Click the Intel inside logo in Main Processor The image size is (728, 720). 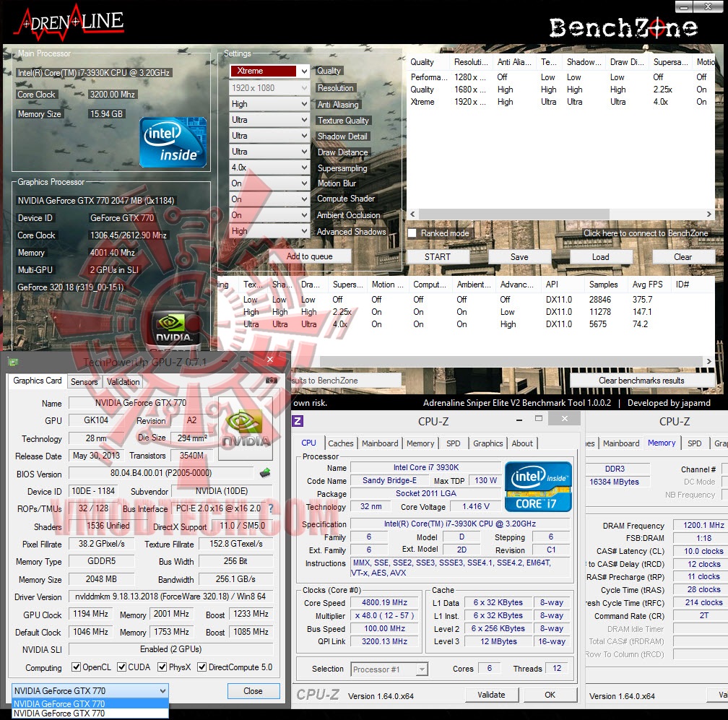click(173, 142)
